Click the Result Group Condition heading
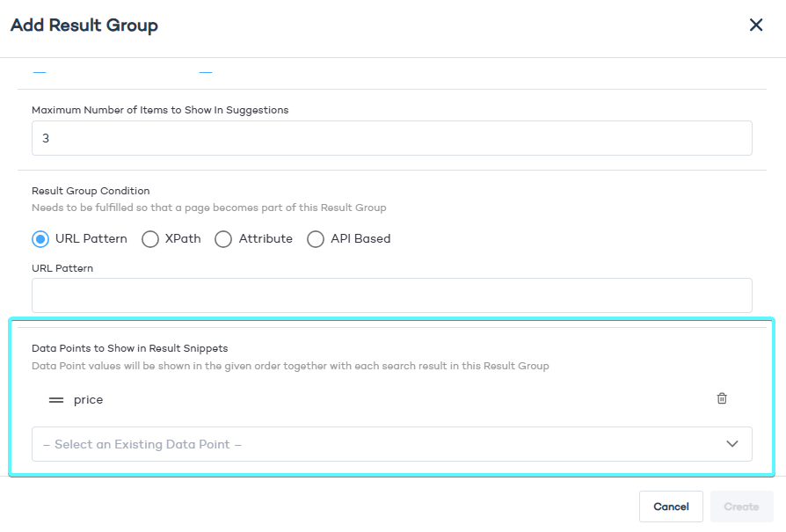786x532 pixels. (x=91, y=191)
